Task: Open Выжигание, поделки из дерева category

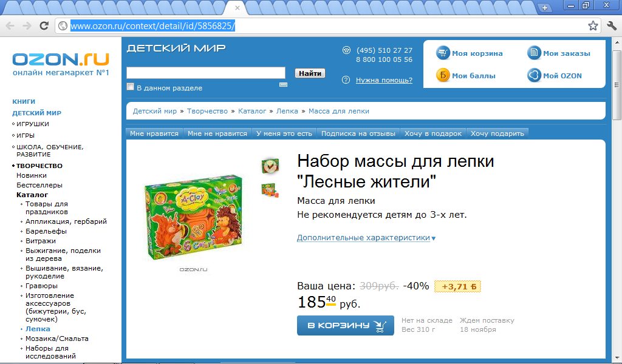Action: 63,255
